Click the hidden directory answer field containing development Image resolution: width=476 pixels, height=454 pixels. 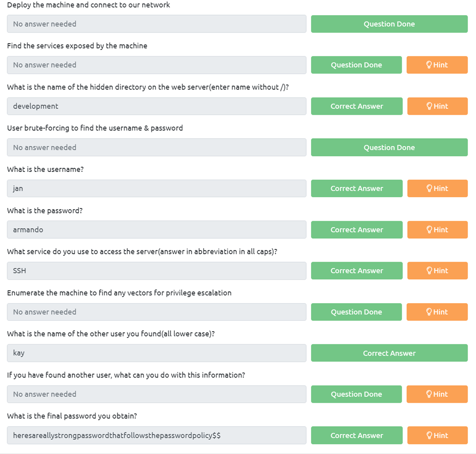tap(156, 106)
